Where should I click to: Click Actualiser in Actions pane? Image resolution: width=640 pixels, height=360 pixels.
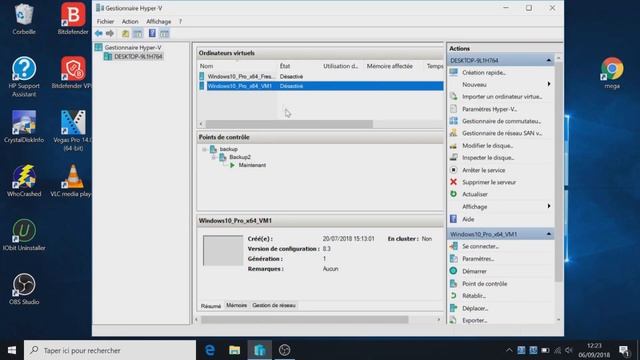coord(475,194)
